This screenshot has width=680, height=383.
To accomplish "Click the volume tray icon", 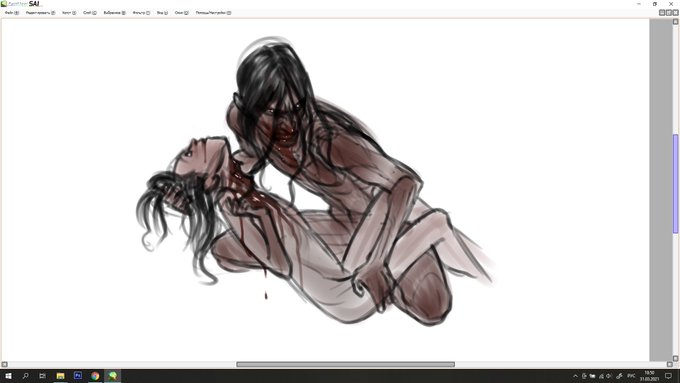I will pyautogui.click(x=609, y=376).
